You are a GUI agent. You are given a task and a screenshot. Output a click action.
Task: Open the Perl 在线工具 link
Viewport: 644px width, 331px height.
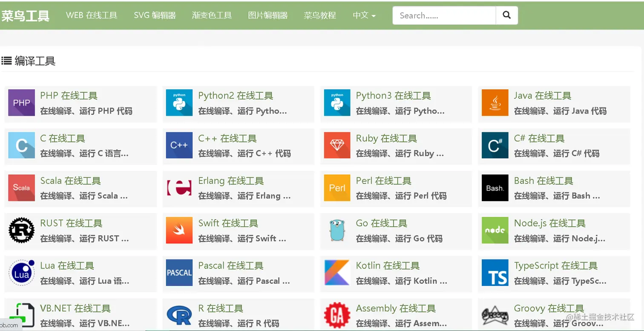(384, 181)
